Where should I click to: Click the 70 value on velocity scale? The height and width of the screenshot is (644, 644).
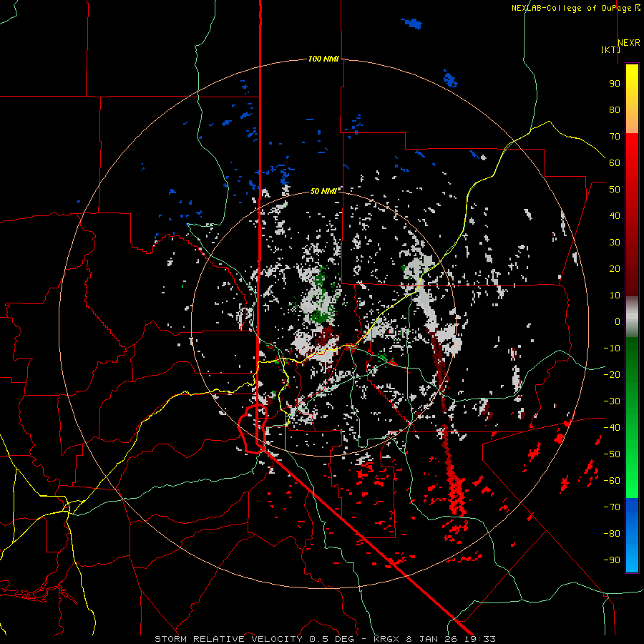click(x=615, y=137)
